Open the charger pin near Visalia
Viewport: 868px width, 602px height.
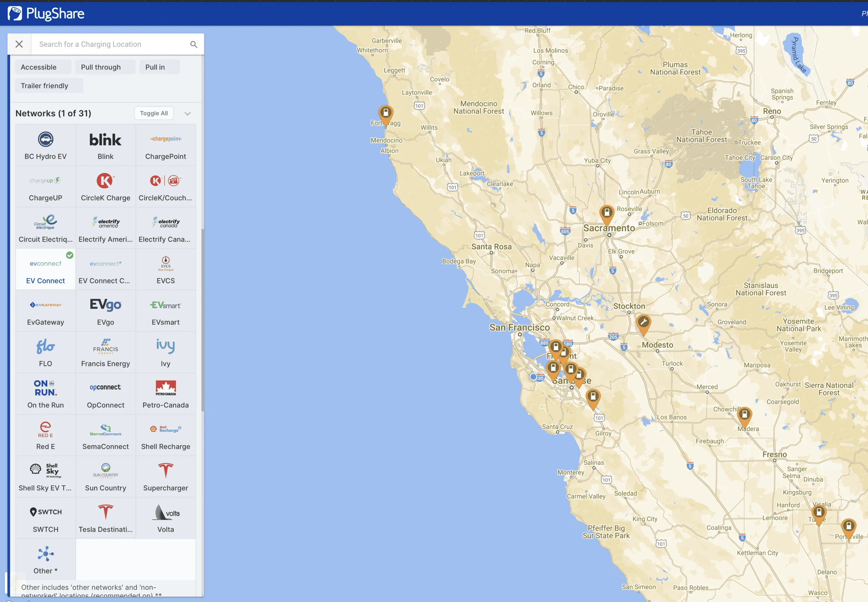pyautogui.click(x=819, y=514)
